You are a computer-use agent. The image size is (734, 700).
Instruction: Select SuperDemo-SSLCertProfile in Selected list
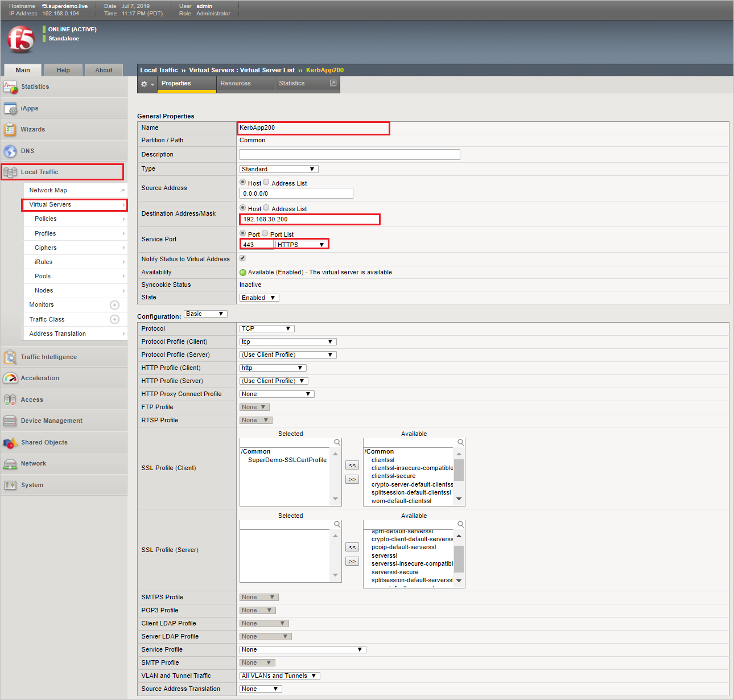(x=287, y=460)
